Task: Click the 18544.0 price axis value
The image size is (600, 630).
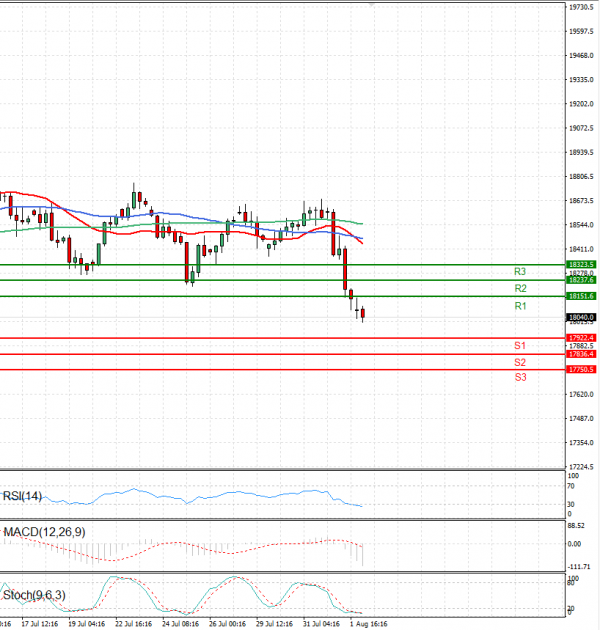Action: (581, 225)
